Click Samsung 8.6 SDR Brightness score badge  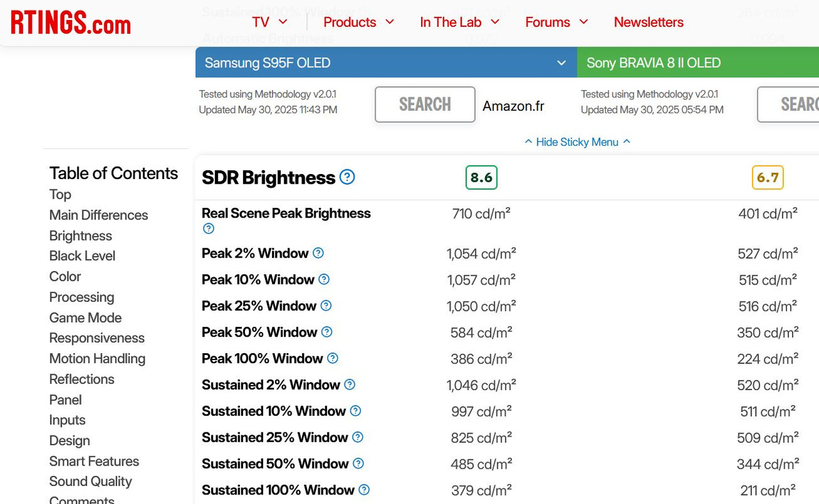click(481, 177)
